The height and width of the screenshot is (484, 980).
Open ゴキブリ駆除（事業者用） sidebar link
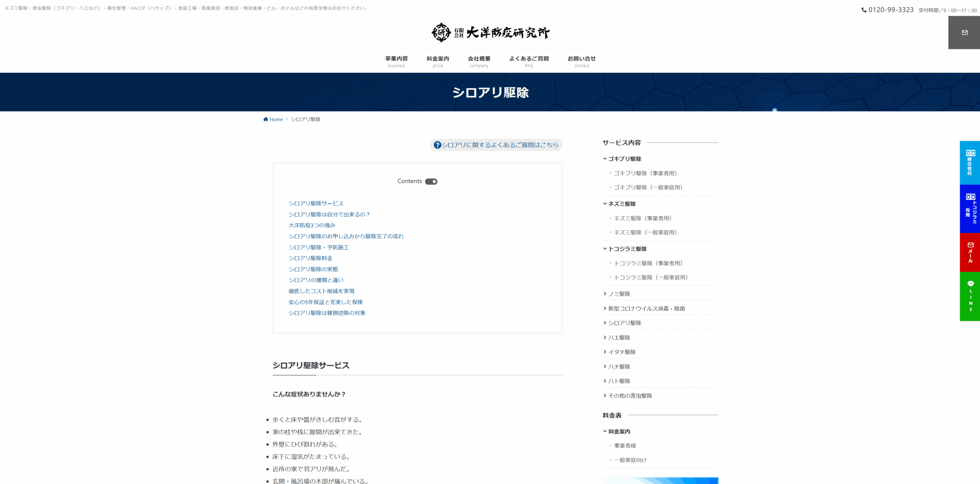pos(645,173)
